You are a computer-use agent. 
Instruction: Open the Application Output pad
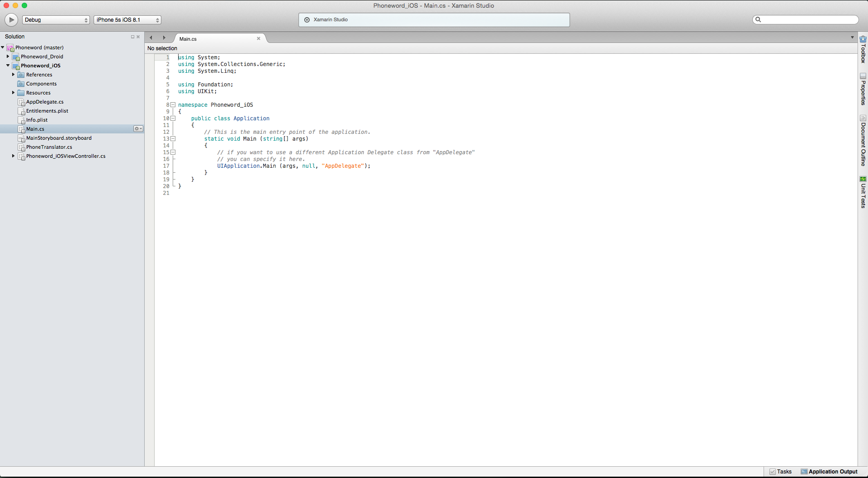click(829, 472)
